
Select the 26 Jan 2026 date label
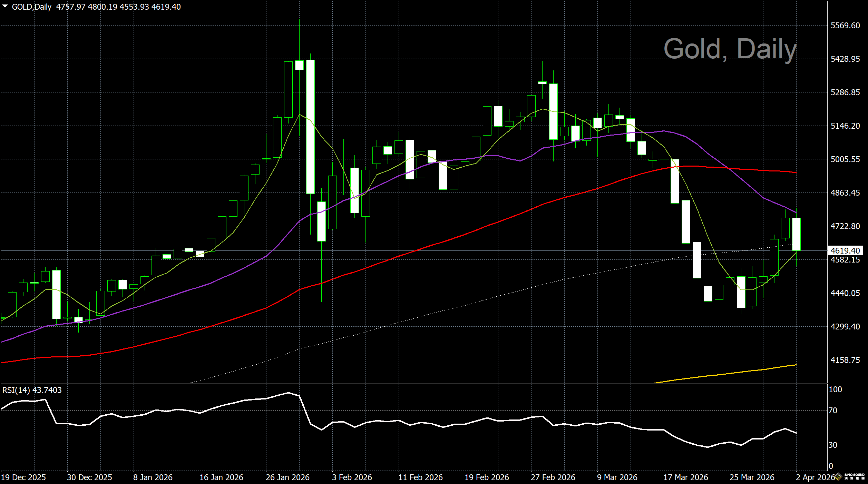pos(287,477)
